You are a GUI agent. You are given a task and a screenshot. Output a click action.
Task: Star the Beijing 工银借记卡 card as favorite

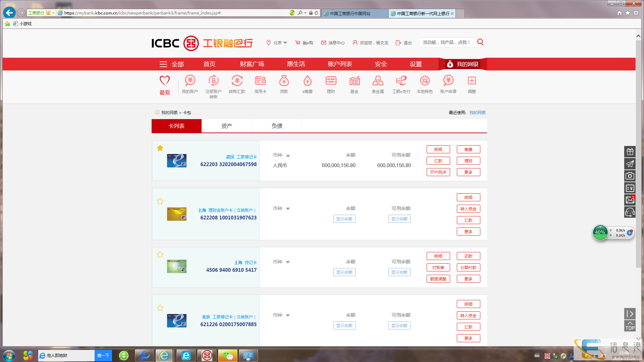160,308
